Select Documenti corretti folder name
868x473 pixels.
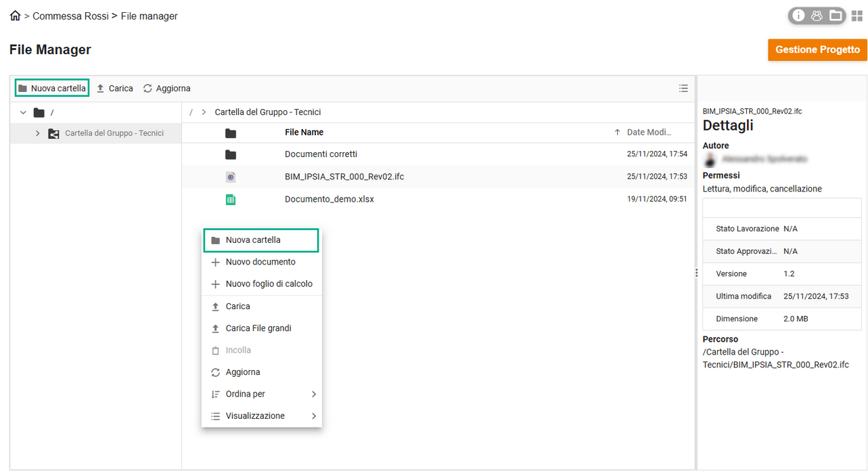[321, 154]
